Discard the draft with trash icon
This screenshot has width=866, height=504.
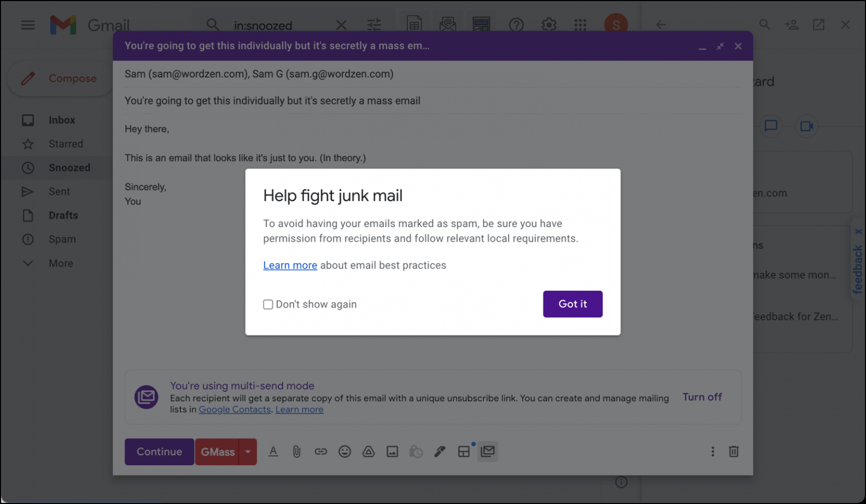point(734,452)
